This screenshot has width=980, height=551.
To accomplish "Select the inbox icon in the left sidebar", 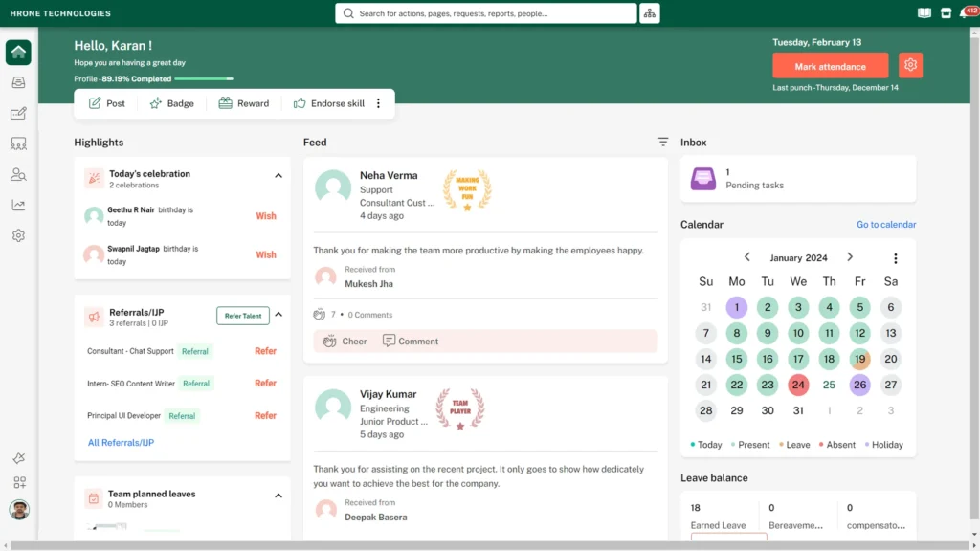I will point(18,82).
